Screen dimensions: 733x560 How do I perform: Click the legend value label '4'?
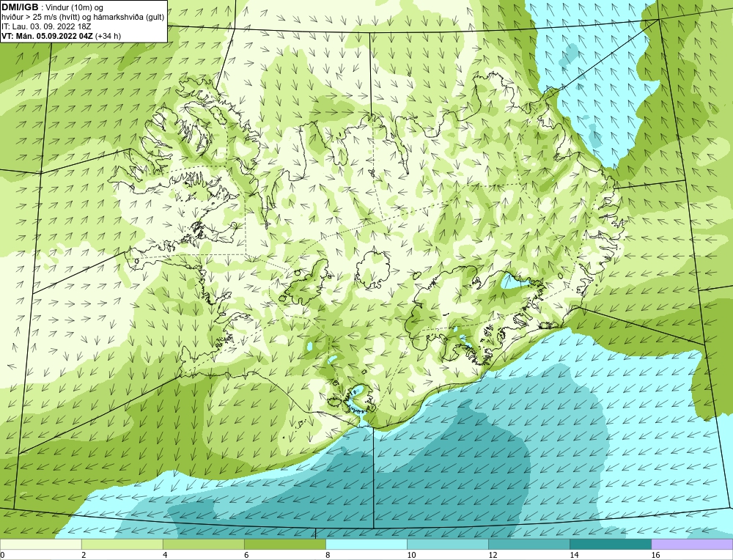[x=165, y=555]
